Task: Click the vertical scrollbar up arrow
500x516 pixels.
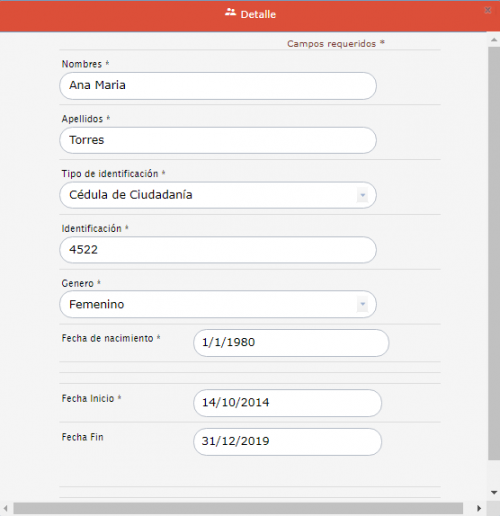Action: 494,40
